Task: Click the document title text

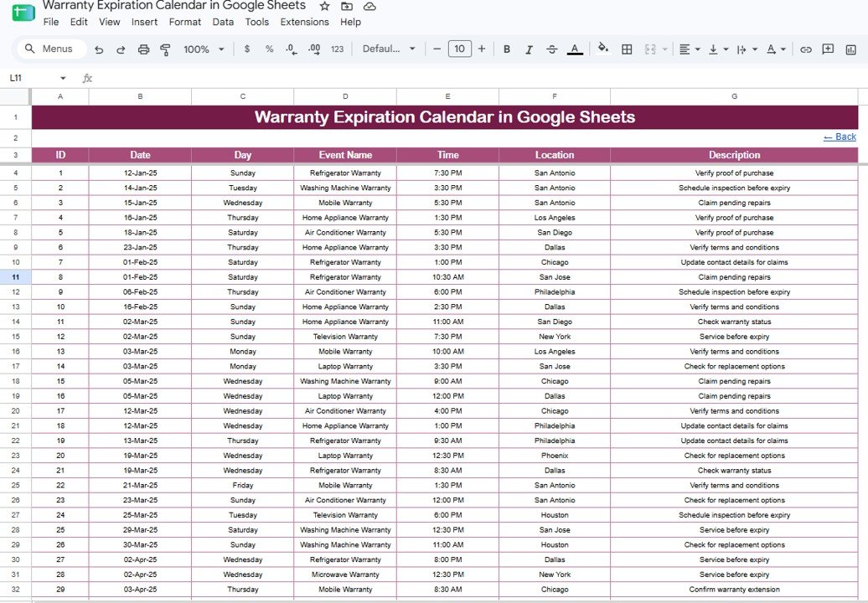Action: [x=174, y=6]
